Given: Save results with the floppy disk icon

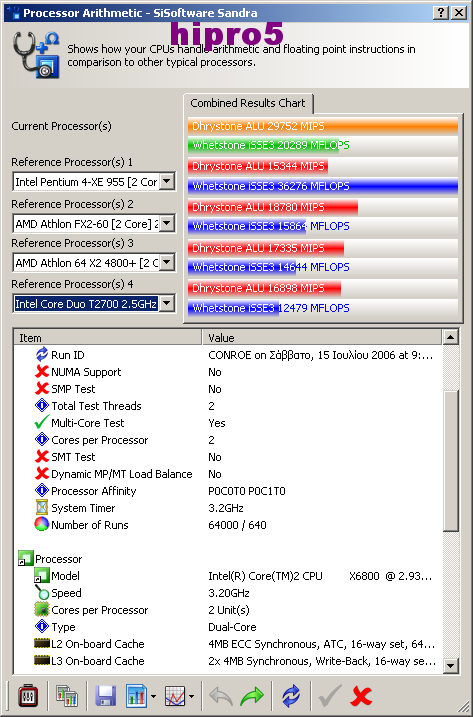Looking at the screenshot, I should (105, 696).
